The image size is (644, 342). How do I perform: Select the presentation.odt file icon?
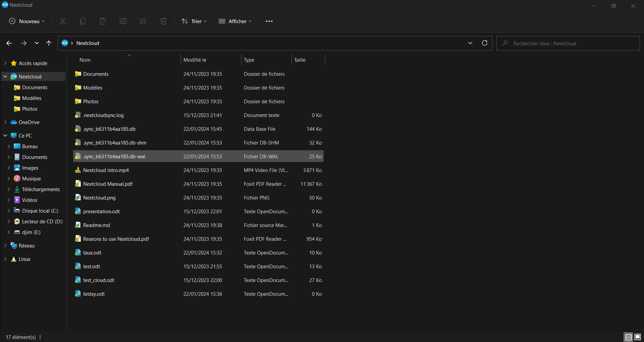pos(78,211)
